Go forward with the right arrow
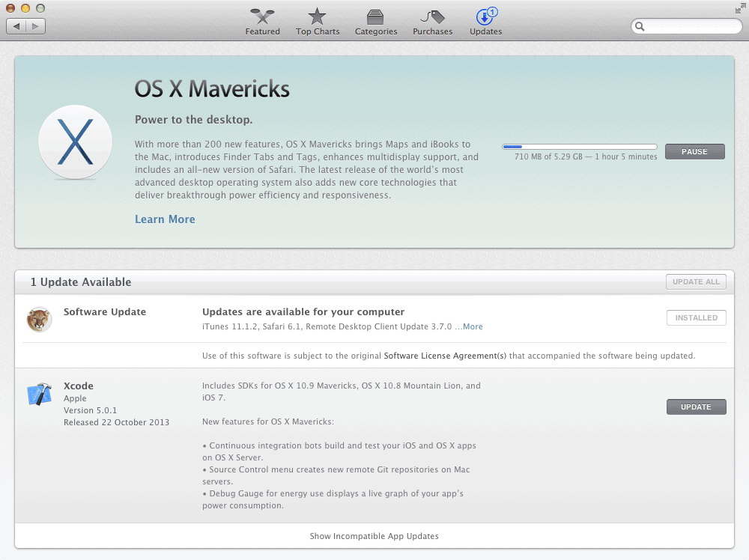749x560 pixels. 36,26
